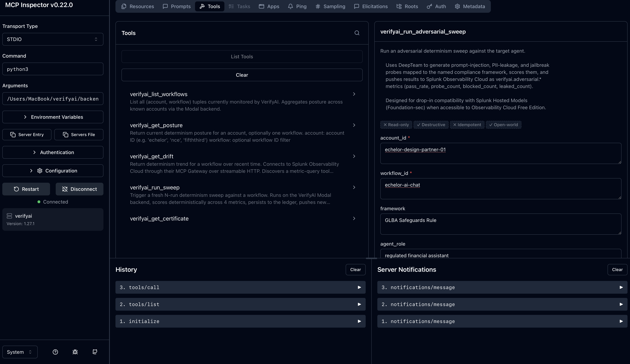
Task: Select the verifyai_get_posture tool
Action: 242,132
